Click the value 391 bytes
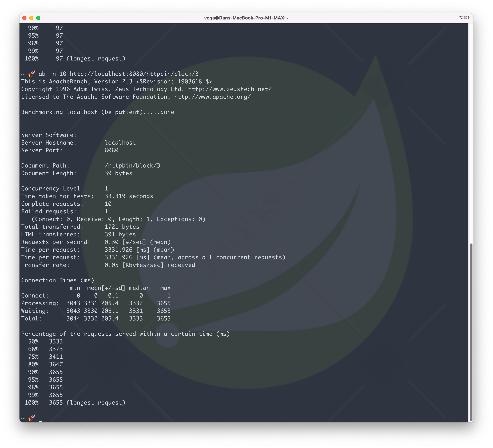 click(x=120, y=234)
